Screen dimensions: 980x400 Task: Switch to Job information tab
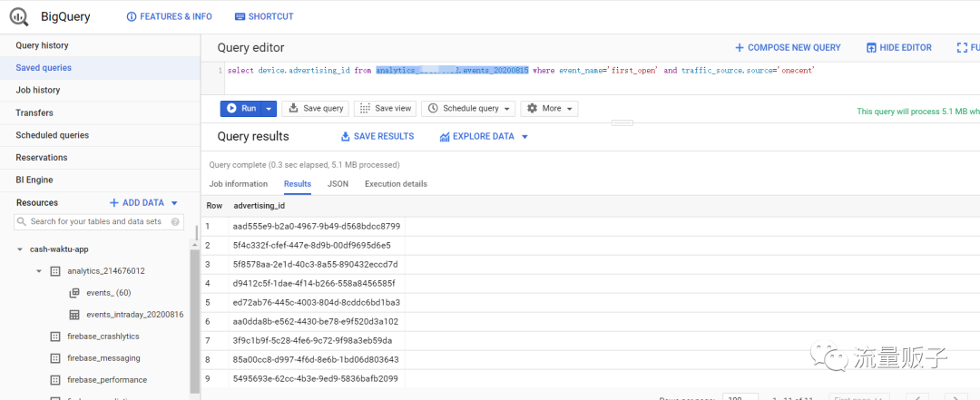[238, 184]
